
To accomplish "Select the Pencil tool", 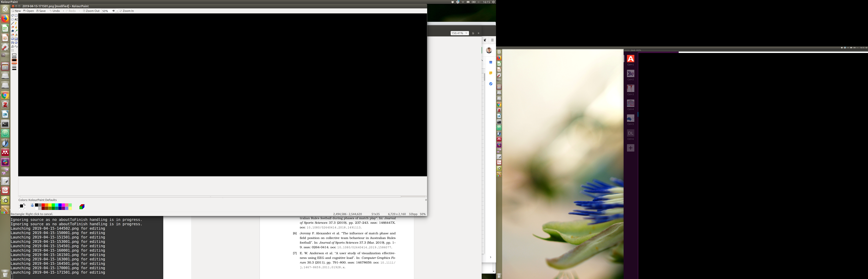I will pos(16,23).
